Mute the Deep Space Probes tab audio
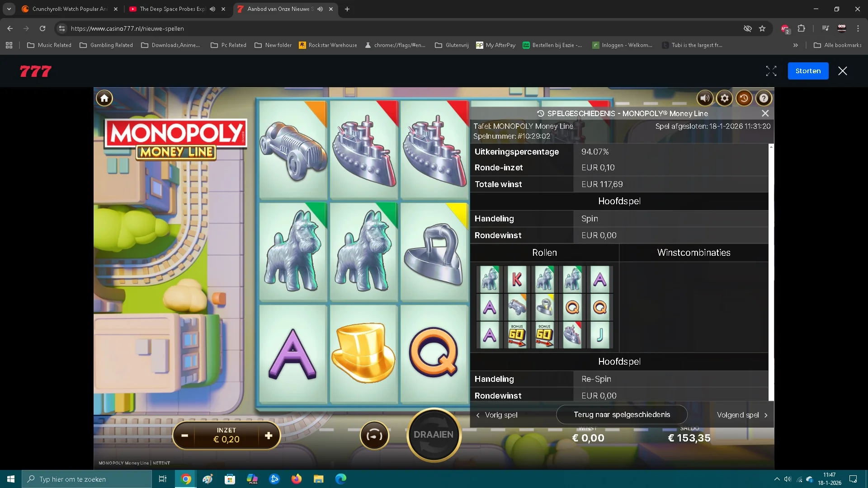Image resolution: width=868 pixels, height=488 pixels. click(212, 9)
